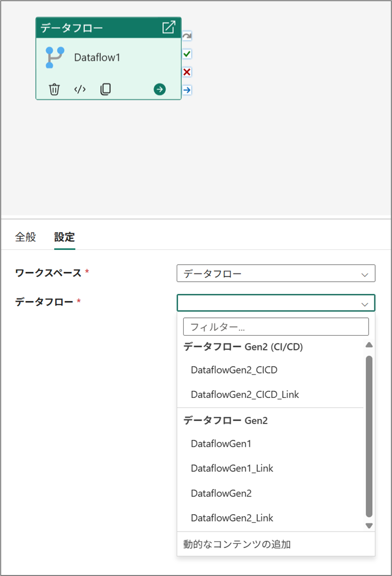Click the blue arrow completion connector
Screen dimensions: 392x576
tap(187, 90)
